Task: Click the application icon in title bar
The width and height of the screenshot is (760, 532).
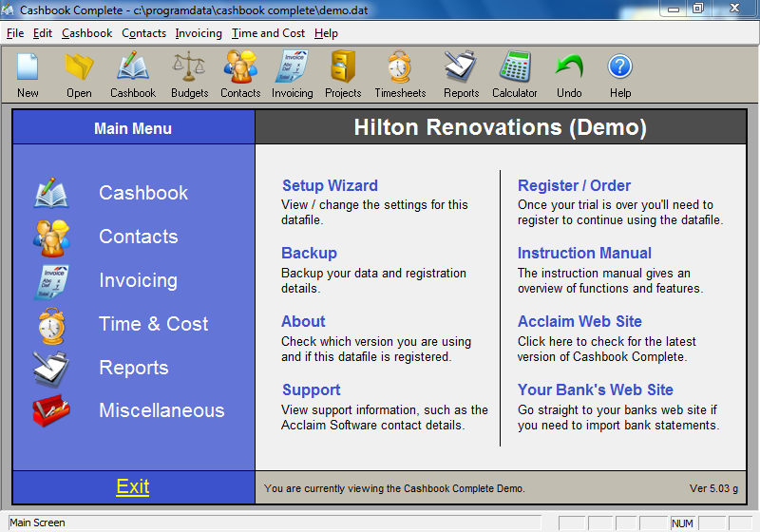Action: 8,9
